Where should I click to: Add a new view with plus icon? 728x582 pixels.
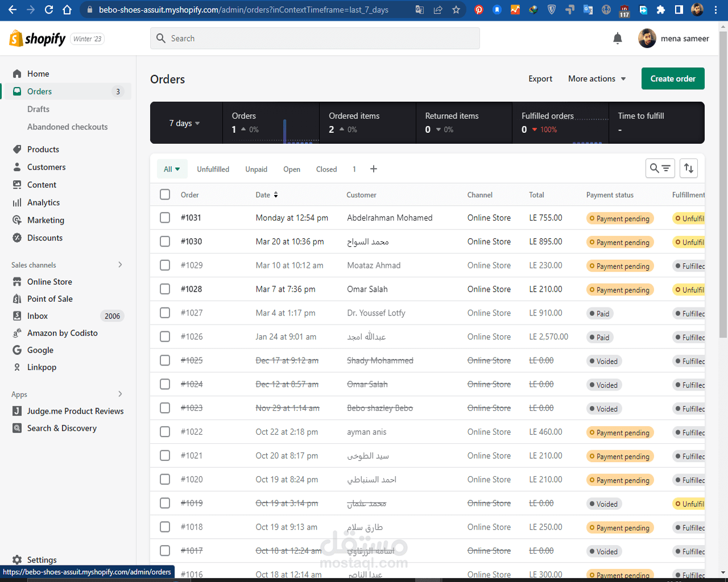[x=374, y=169]
